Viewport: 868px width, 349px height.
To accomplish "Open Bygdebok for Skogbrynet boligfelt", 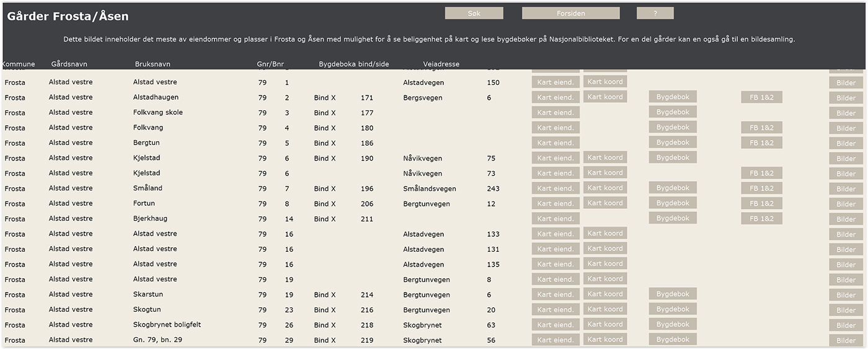I will [673, 324].
